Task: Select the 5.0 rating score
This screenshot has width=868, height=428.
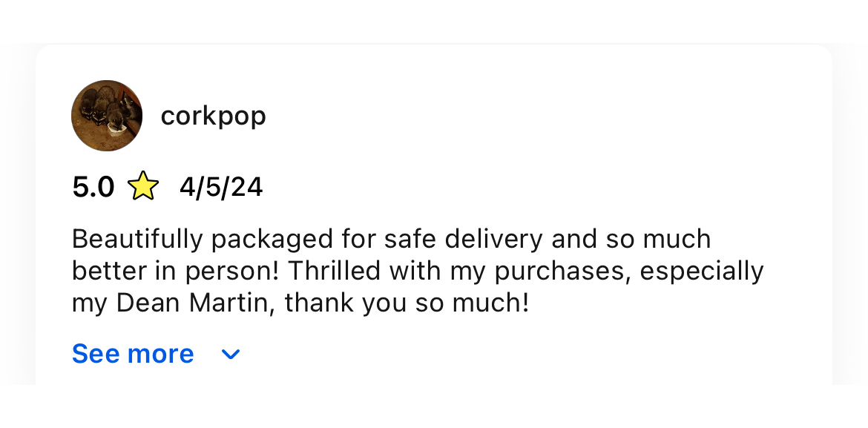Action: [93, 188]
